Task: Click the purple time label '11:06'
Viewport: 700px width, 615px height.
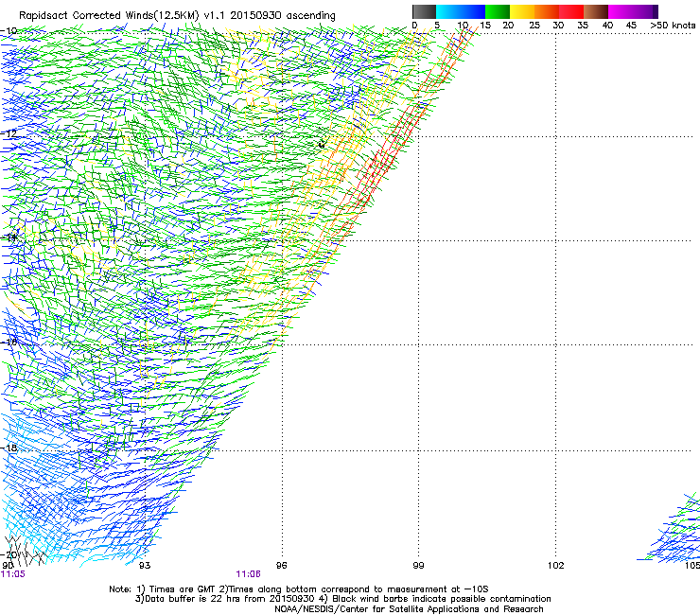Action: click(248, 574)
